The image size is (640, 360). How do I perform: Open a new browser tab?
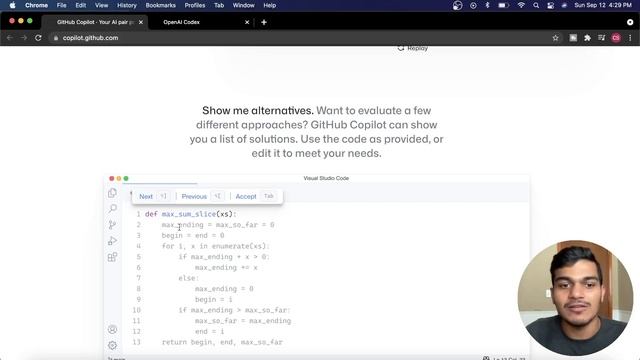(x=264, y=22)
